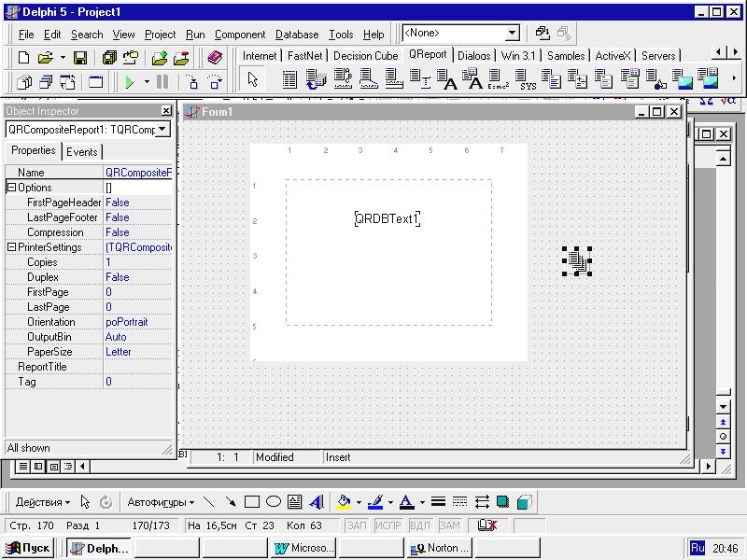The width and height of the screenshot is (747, 560).
Task: Select the Word drawing Line tool
Action: pyautogui.click(x=208, y=502)
